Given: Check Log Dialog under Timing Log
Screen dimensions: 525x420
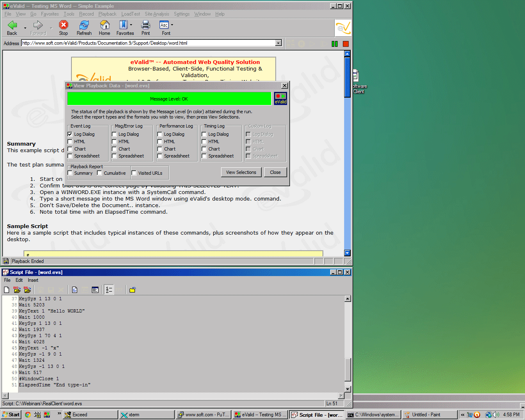Looking at the screenshot, I should pos(204,134).
